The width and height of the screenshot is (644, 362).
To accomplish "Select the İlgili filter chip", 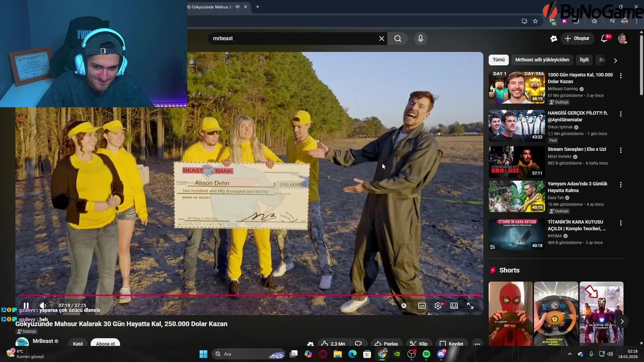I will tap(584, 60).
